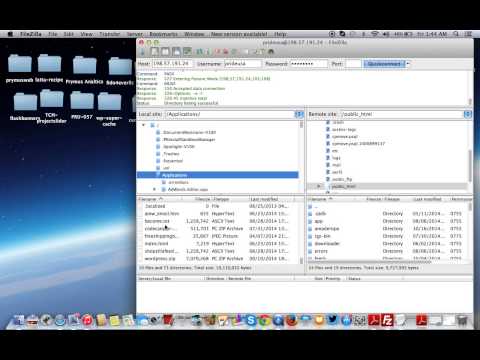The height and width of the screenshot is (360, 480).
Task: Toggle the transfer queue display
Action: (x=187, y=52)
